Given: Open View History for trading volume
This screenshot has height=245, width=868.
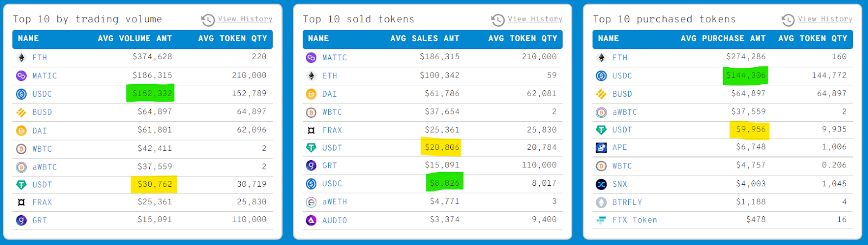Looking at the screenshot, I should tap(245, 19).
